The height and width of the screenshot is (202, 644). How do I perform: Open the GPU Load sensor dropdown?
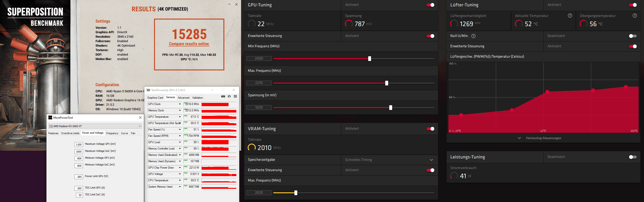pyautogui.click(x=180, y=142)
